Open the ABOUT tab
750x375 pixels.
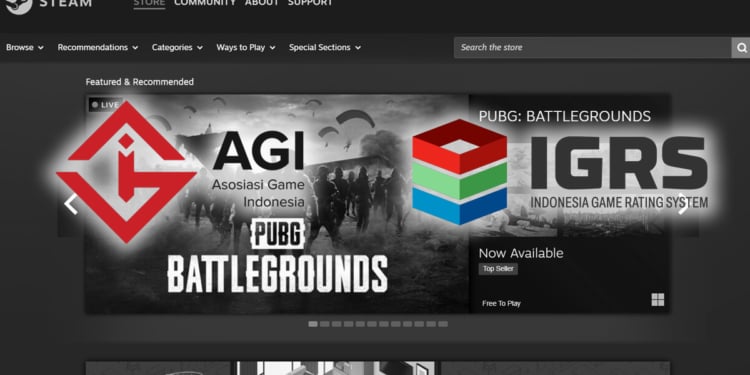tap(262, 3)
